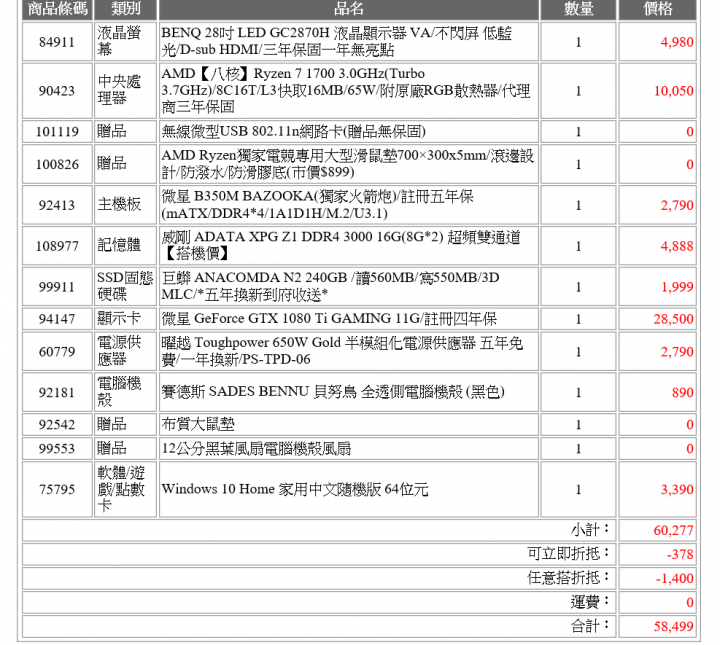This screenshot has width=720, height=645.
Task: Click the price 10,050
Action: [673, 91]
